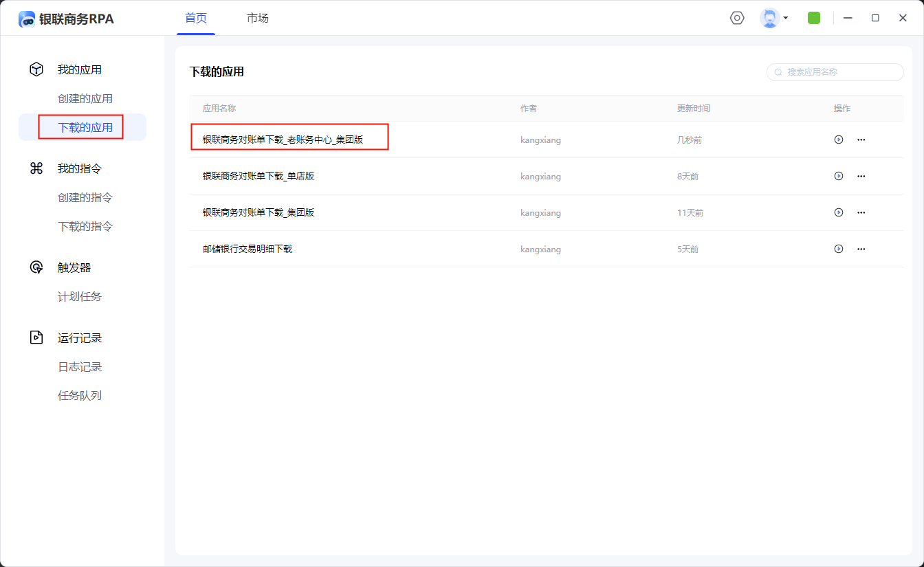Open 创建的应用 in the sidebar

point(85,98)
